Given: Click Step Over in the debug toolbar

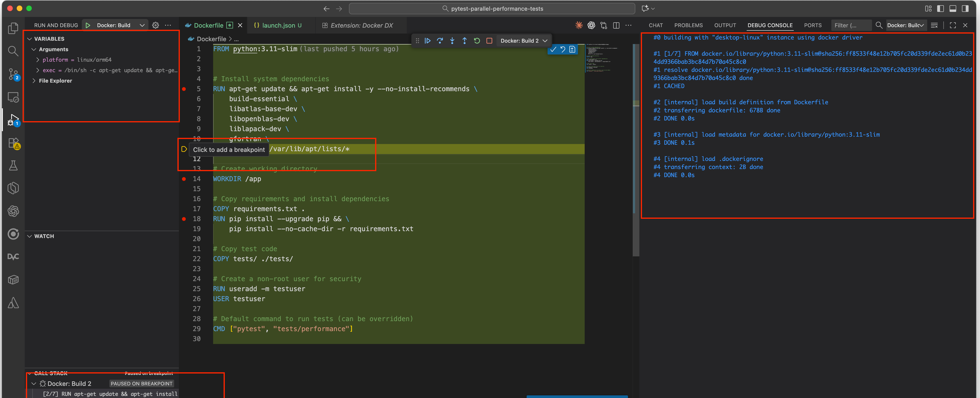Looking at the screenshot, I should coord(440,41).
